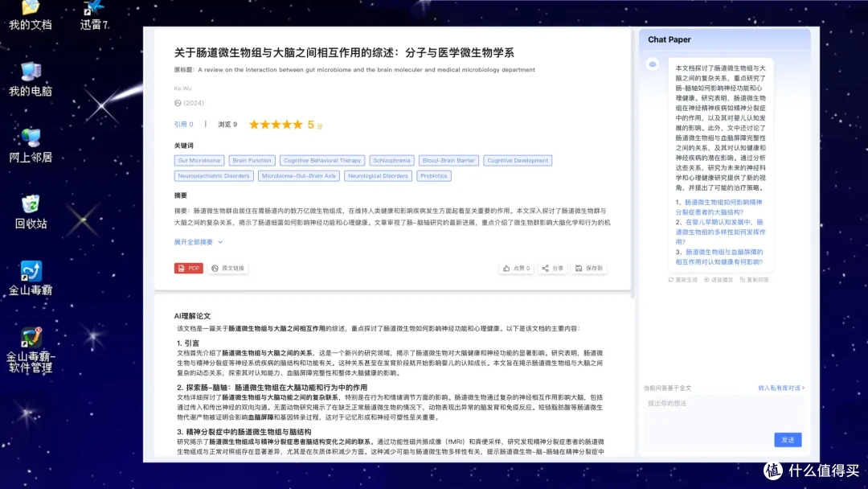The height and width of the screenshot is (489, 868).
Task: Click the 引用 0 citation link
Action: pyautogui.click(x=184, y=125)
